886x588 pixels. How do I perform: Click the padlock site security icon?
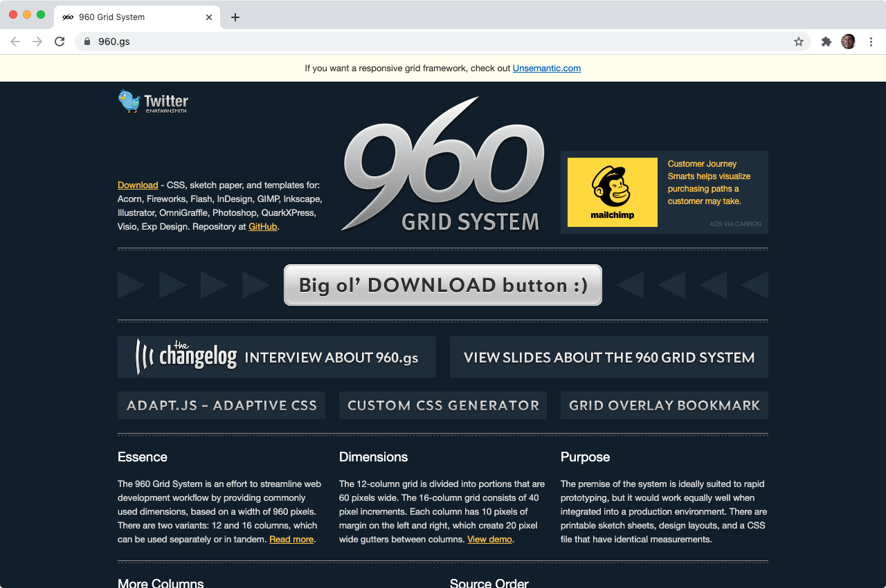[87, 42]
